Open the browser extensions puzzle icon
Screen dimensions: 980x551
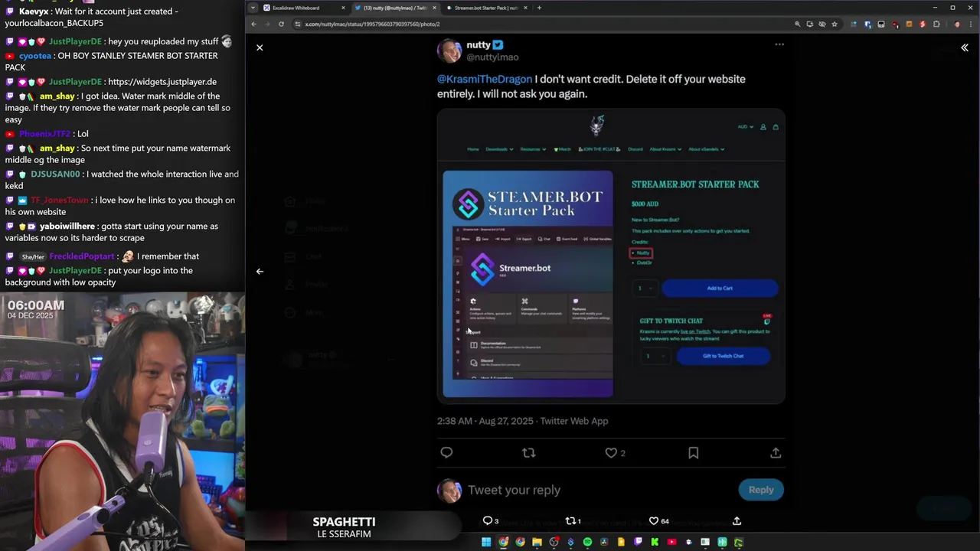coord(936,24)
